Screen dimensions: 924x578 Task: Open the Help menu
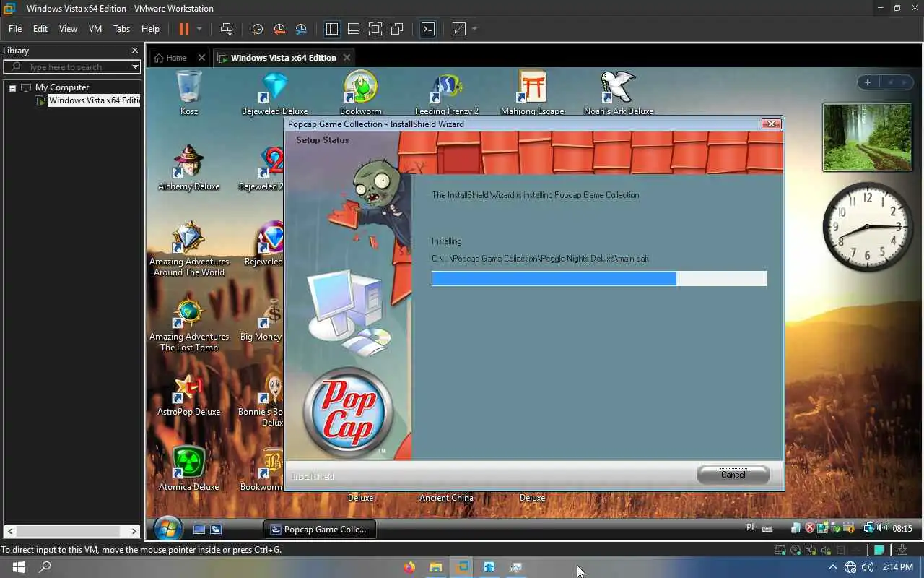point(150,29)
